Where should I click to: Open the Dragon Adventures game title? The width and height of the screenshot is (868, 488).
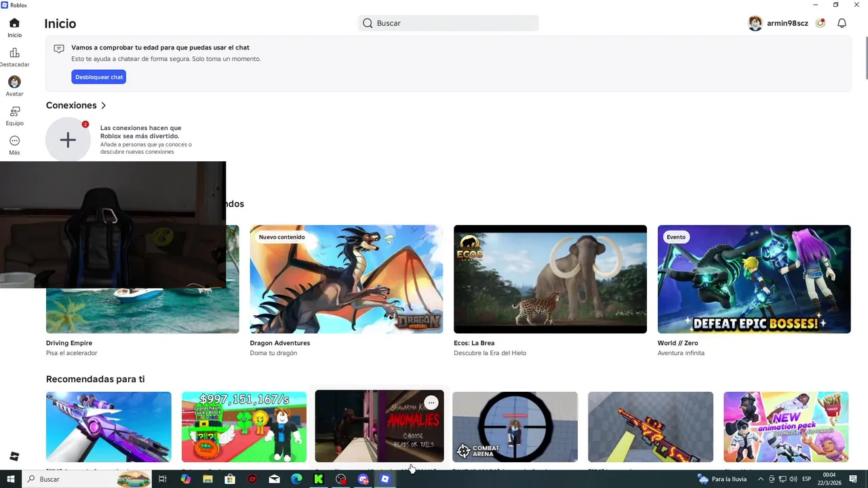(280, 343)
